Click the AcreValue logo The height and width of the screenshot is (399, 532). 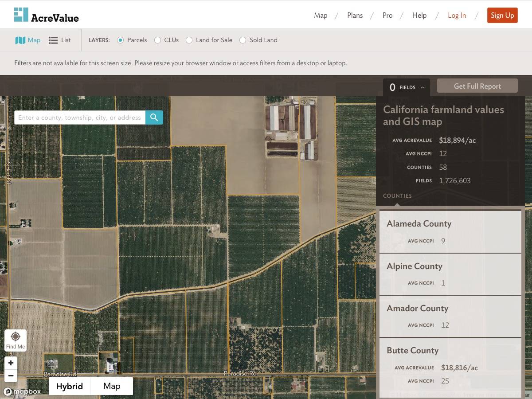47,15
